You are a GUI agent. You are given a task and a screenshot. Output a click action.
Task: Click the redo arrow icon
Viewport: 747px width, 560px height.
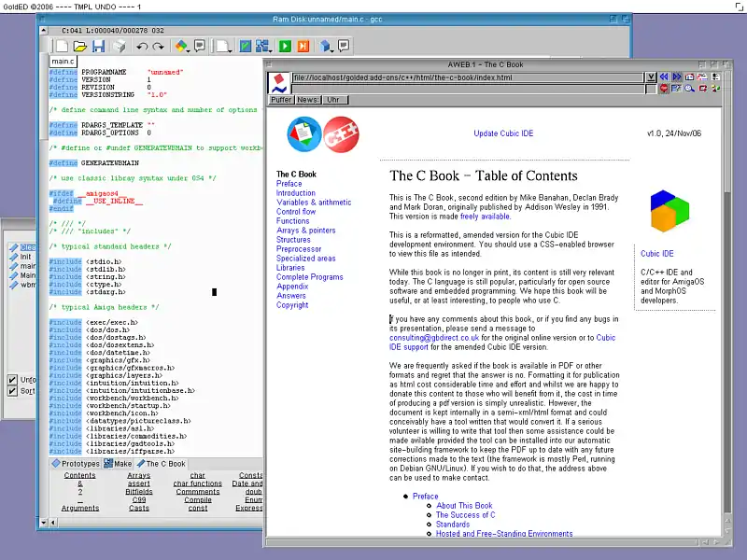pos(160,46)
